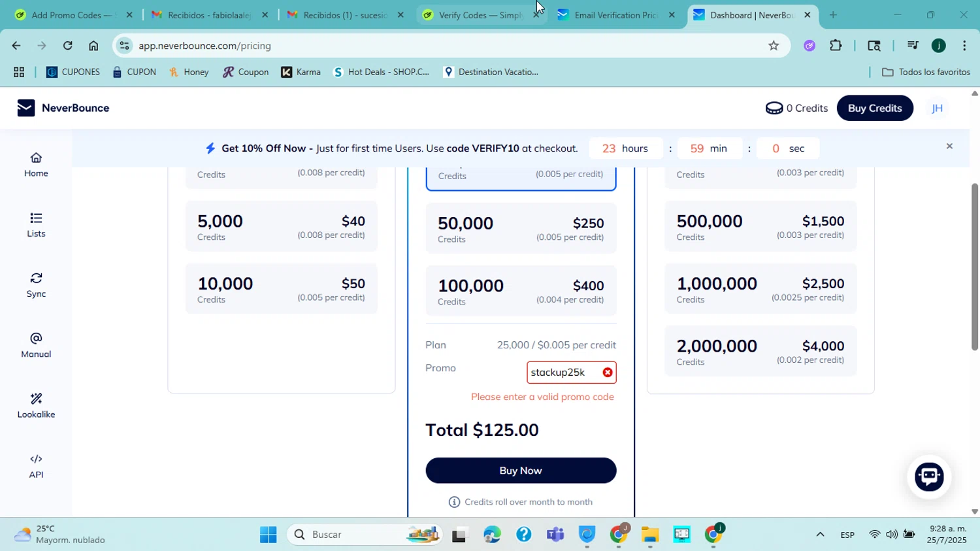This screenshot has height=551, width=980.
Task: Open the Windows Start menu
Action: [268, 535]
